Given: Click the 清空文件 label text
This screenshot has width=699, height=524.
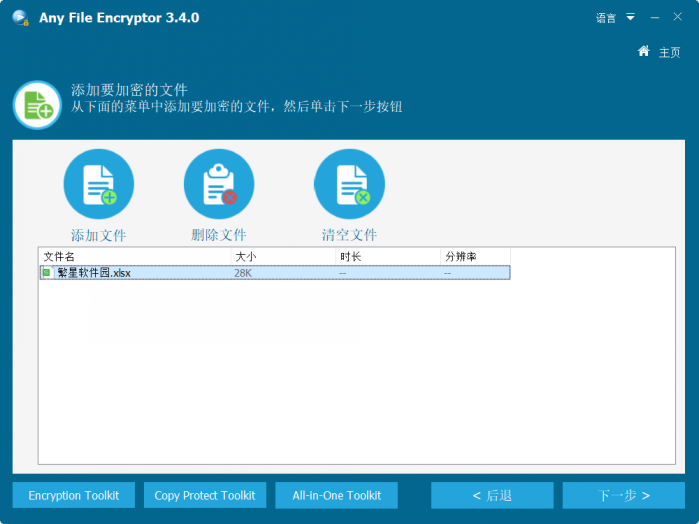Looking at the screenshot, I should click(x=350, y=235).
